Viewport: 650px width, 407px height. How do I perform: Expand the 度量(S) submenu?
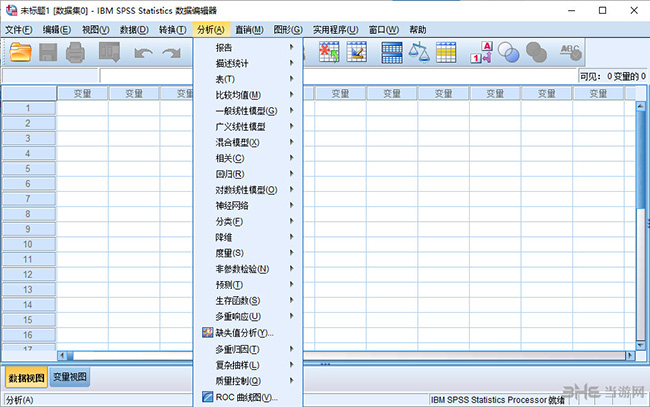click(248, 253)
